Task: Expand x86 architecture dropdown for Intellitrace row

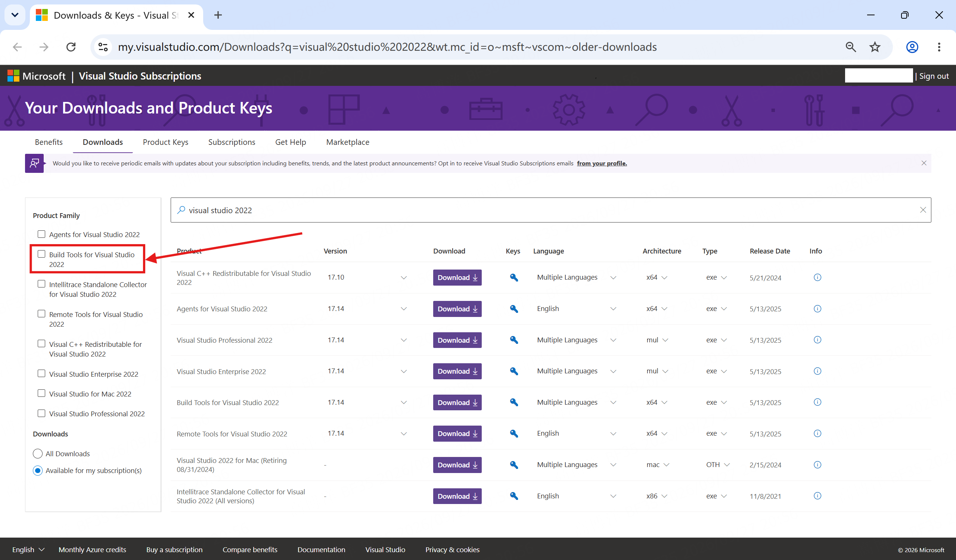Action: tap(664, 496)
